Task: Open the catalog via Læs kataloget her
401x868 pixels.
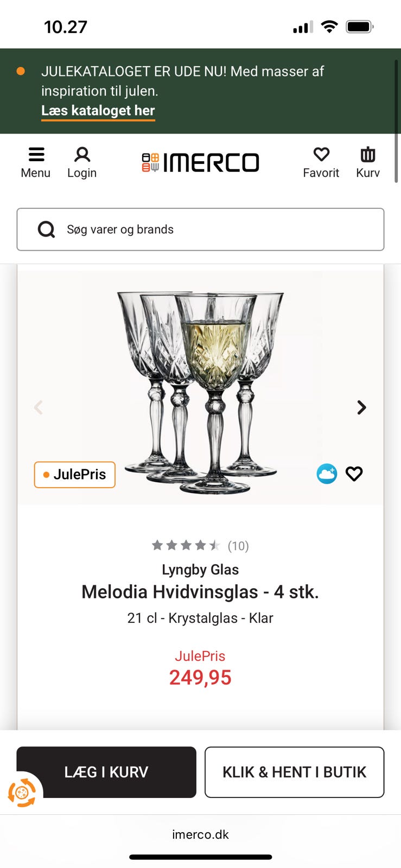Action: 98,111
